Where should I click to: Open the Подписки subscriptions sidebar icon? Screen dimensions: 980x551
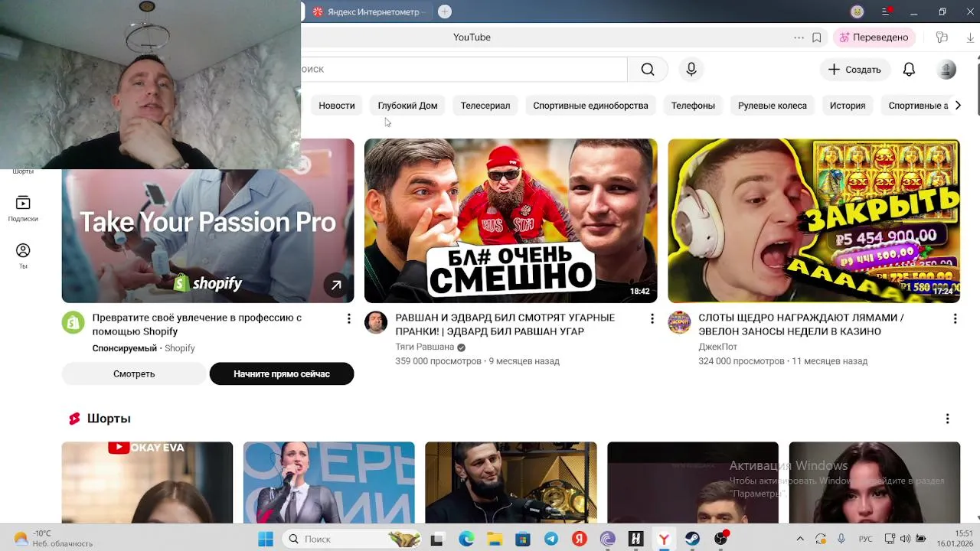23,209
